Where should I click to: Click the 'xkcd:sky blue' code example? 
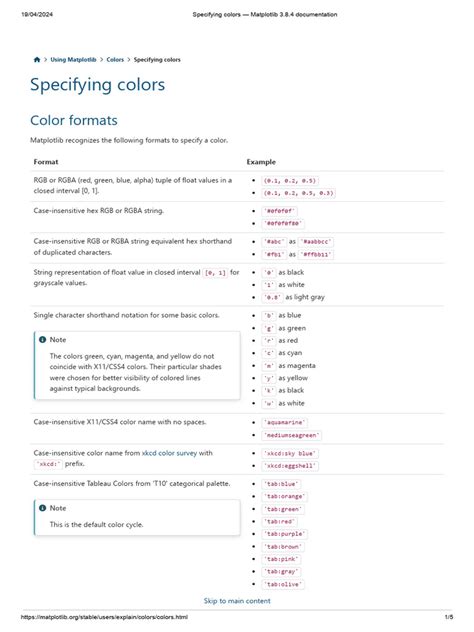290,453
